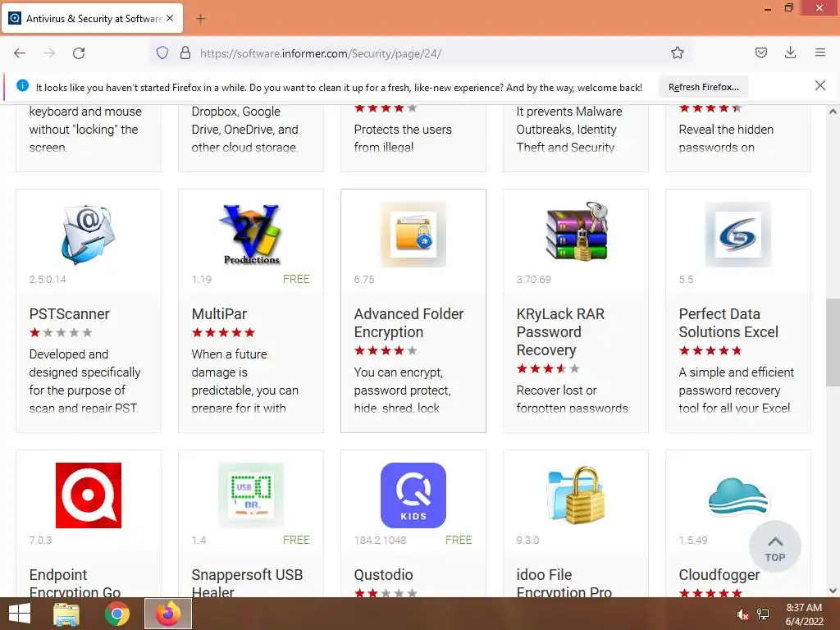
Task: Open Windows Start menu
Action: point(20,614)
